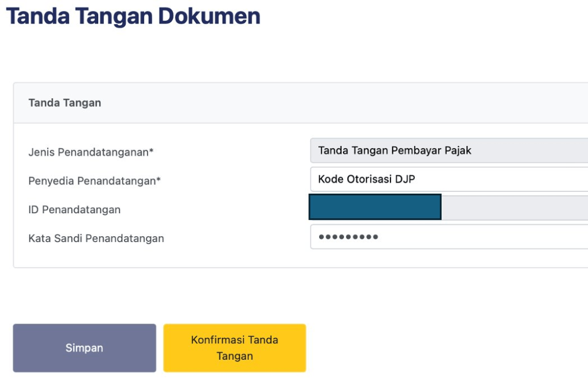This screenshot has height=385, width=588.
Task: Click the Simpan button
Action: click(84, 348)
